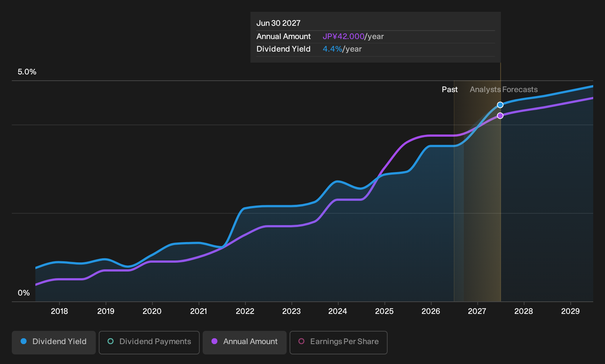Click the purple Annual Amount data point
Screen dimensions: 605x364
tap(500, 116)
